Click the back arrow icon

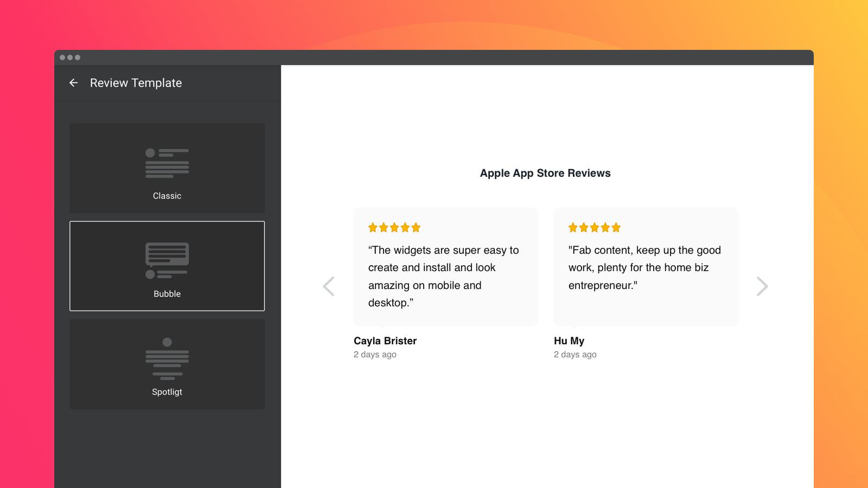point(74,83)
